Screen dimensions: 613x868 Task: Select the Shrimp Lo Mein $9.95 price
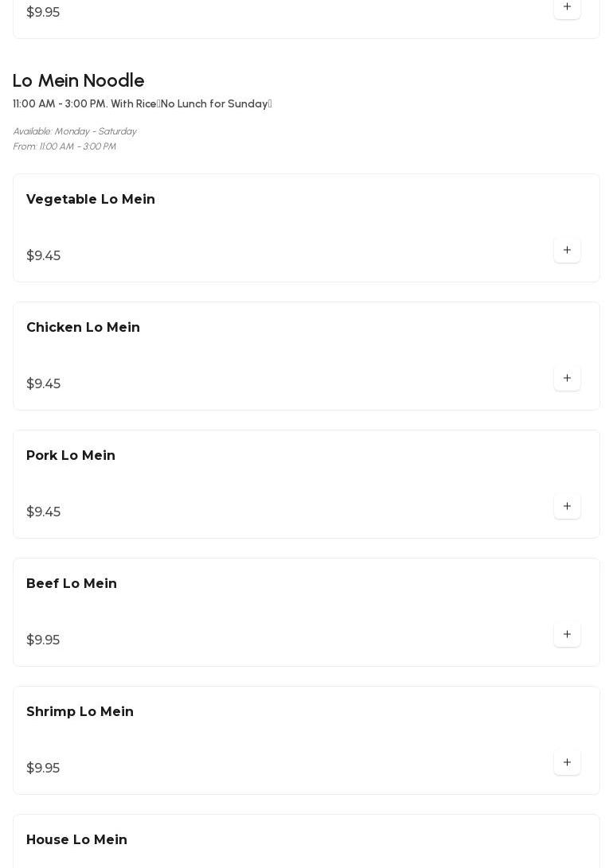43,769
